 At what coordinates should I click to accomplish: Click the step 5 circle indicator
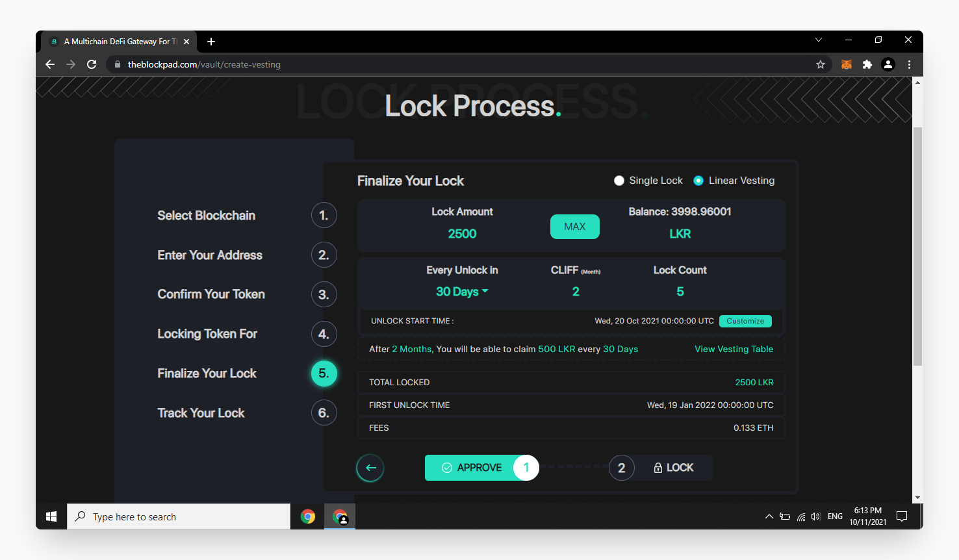[324, 374]
